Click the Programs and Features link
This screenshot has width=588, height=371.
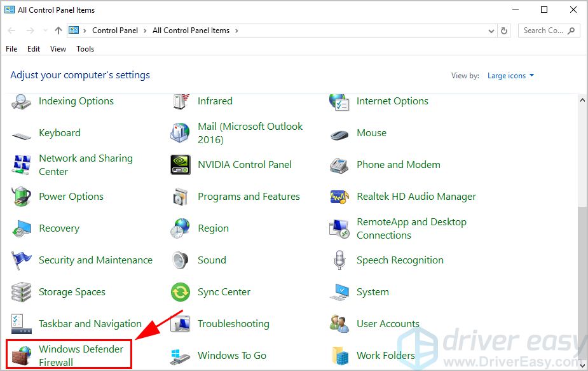[x=249, y=197]
